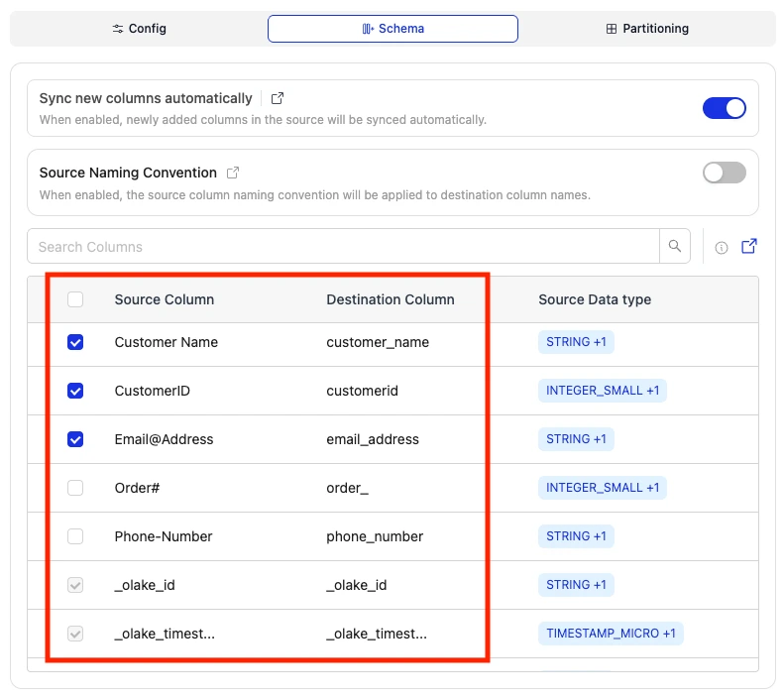Viewport: 784px width, 698px height.
Task: Uncheck the Customer Name column checkbox
Action: [x=75, y=342]
